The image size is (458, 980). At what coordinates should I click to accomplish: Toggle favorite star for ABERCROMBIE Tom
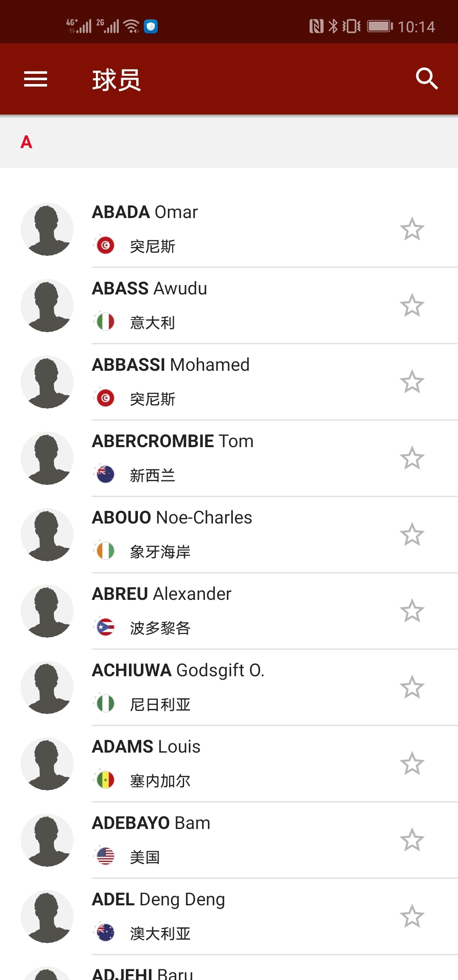coord(412,458)
